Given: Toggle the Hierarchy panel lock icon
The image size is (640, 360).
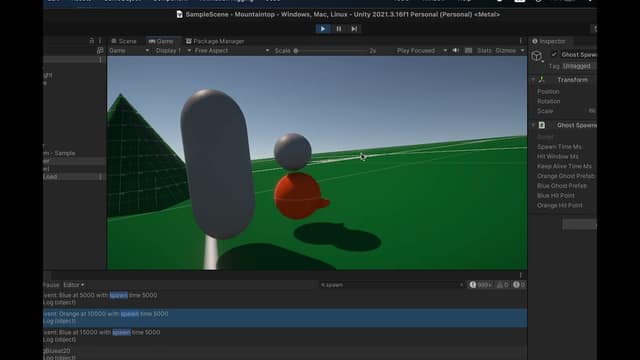Looking at the screenshot, I should click(91, 41).
